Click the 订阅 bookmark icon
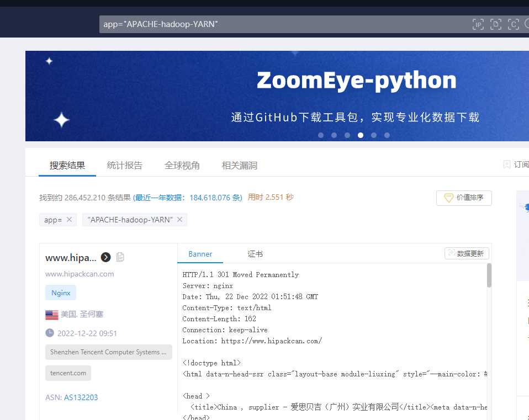 pos(506,164)
